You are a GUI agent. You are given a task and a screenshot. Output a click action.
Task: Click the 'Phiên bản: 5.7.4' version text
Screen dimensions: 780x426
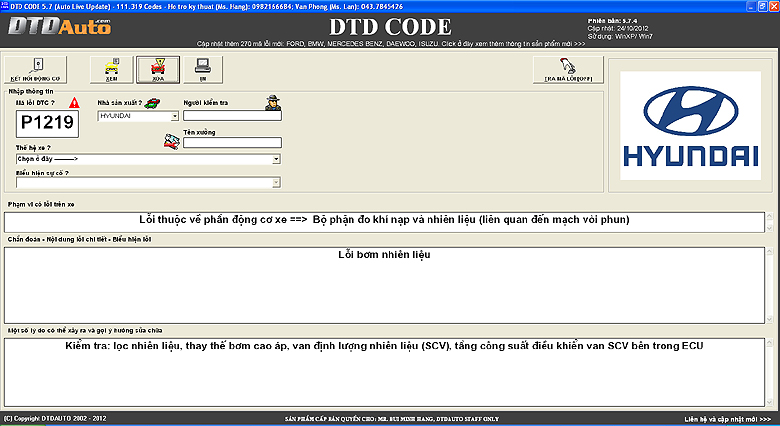[612, 21]
